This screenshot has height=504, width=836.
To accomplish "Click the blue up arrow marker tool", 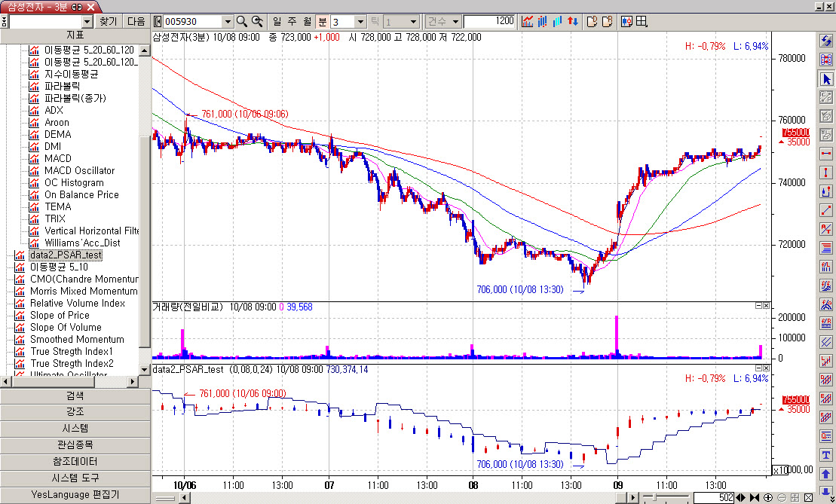I will coord(826,474).
